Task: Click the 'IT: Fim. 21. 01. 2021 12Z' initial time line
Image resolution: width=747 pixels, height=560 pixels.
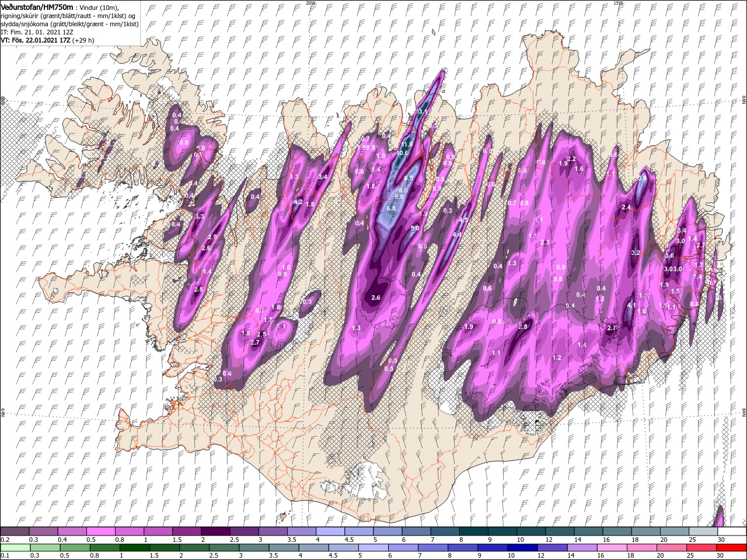Action: pyautogui.click(x=37, y=32)
